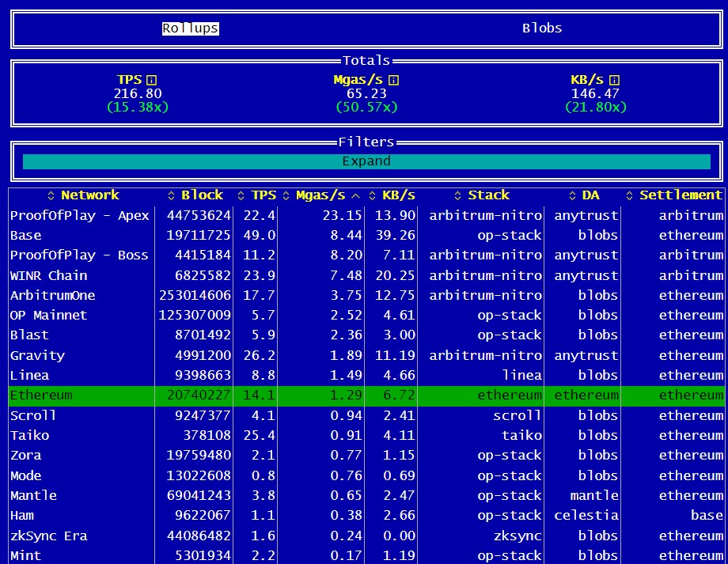Sort by Block column sort icon
This screenshot has width=728, height=564.
(172, 195)
